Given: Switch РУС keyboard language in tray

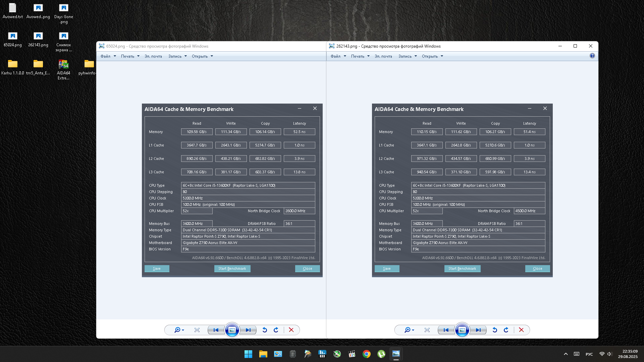Looking at the screenshot, I should (589, 354).
